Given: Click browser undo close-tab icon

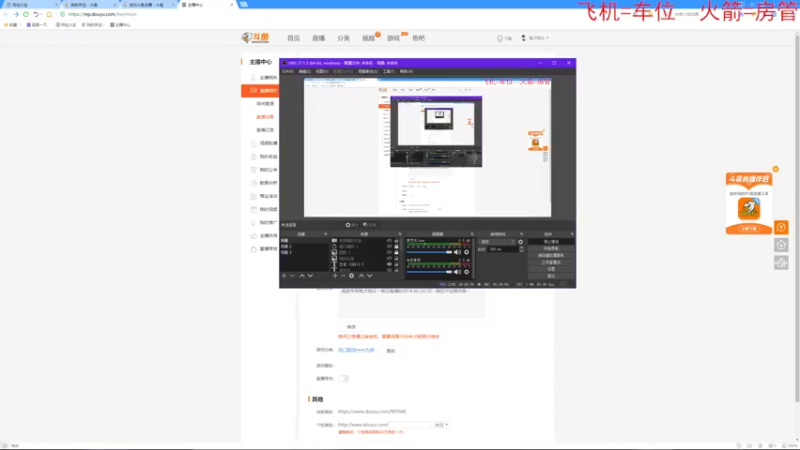Looking at the screenshot, I should (36, 14).
